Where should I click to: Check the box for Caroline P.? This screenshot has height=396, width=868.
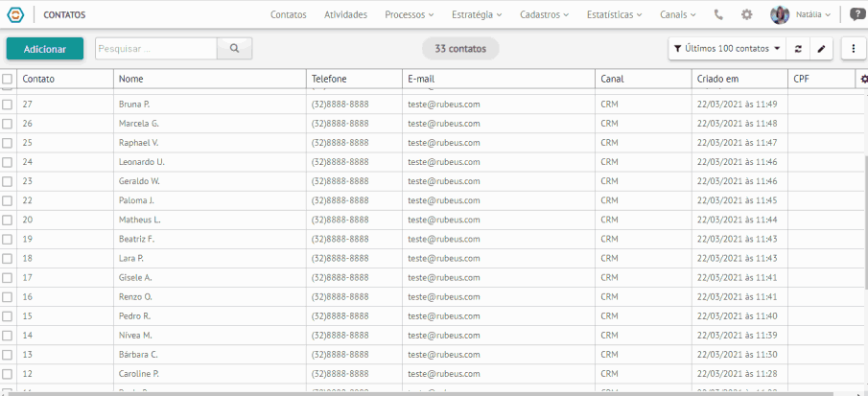pos(7,374)
